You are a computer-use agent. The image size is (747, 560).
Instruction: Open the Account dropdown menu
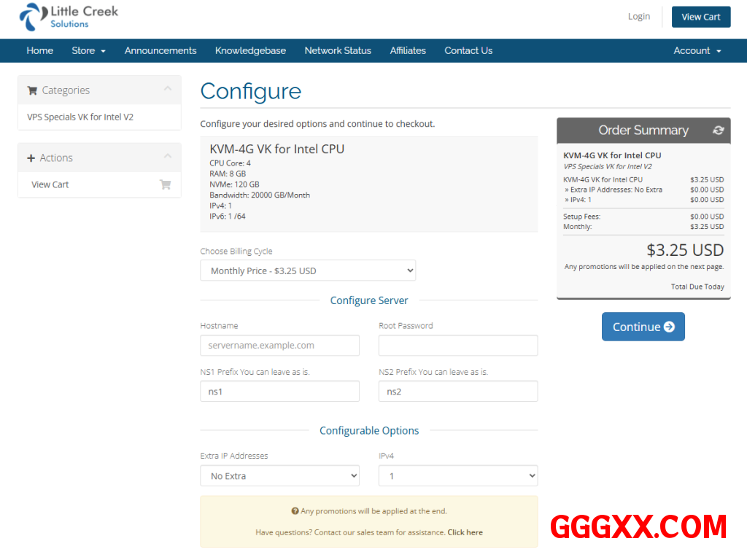click(x=697, y=50)
